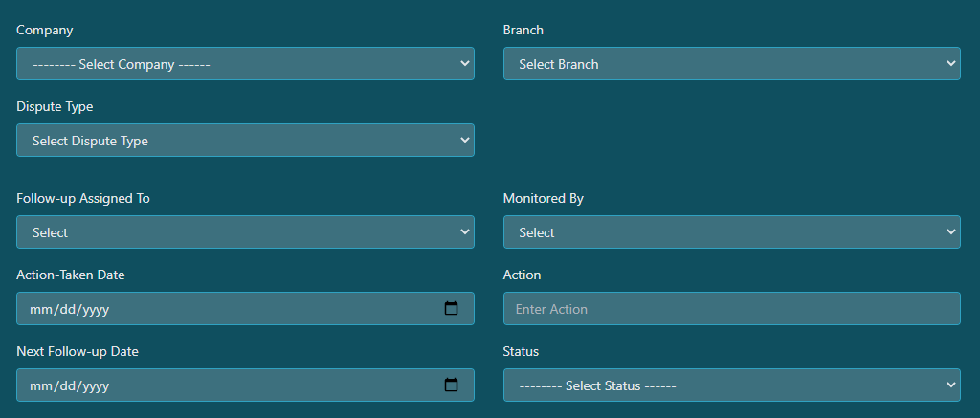The image size is (980, 418).
Task: Click the Action label text
Action: click(x=522, y=275)
